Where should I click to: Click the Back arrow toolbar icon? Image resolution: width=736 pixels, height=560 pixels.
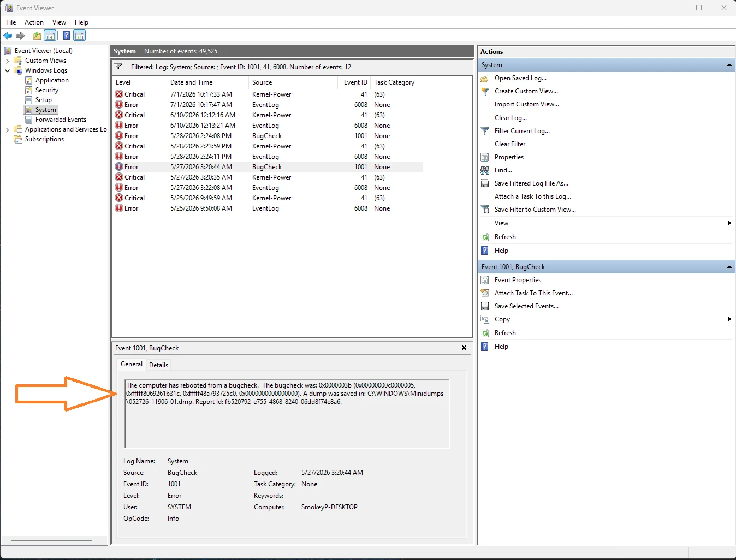pos(8,35)
